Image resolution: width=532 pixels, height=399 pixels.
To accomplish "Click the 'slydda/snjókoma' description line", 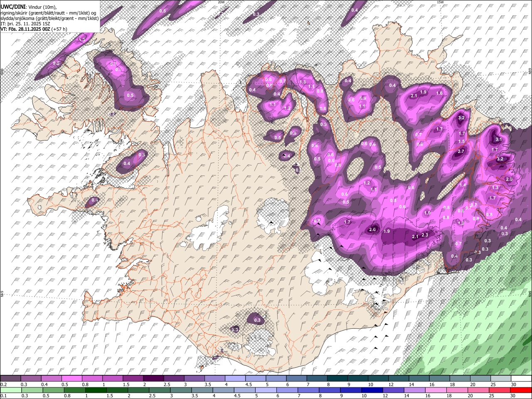I will [x=49, y=18].
